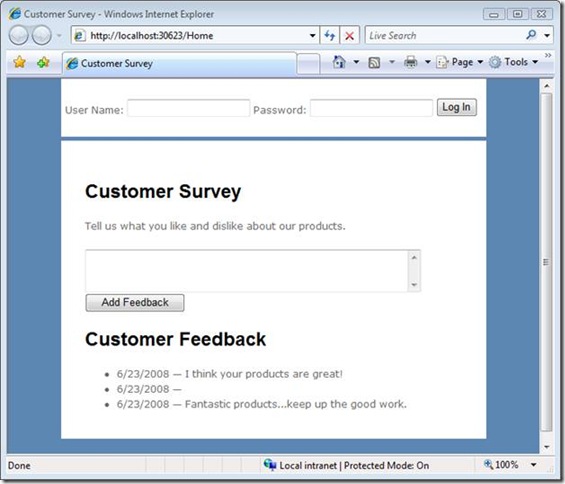
Task: Click the Print icon
Action: (x=411, y=62)
